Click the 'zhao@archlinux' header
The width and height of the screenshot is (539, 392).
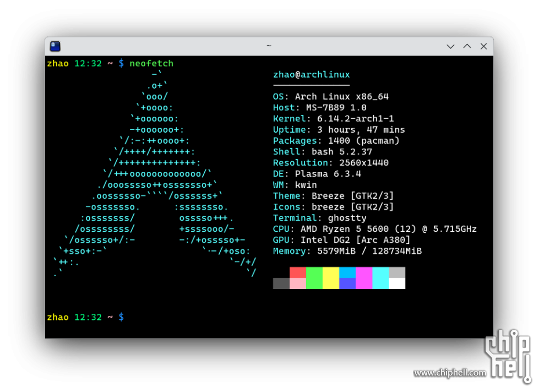pyautogui.click(x=312, y=75)
